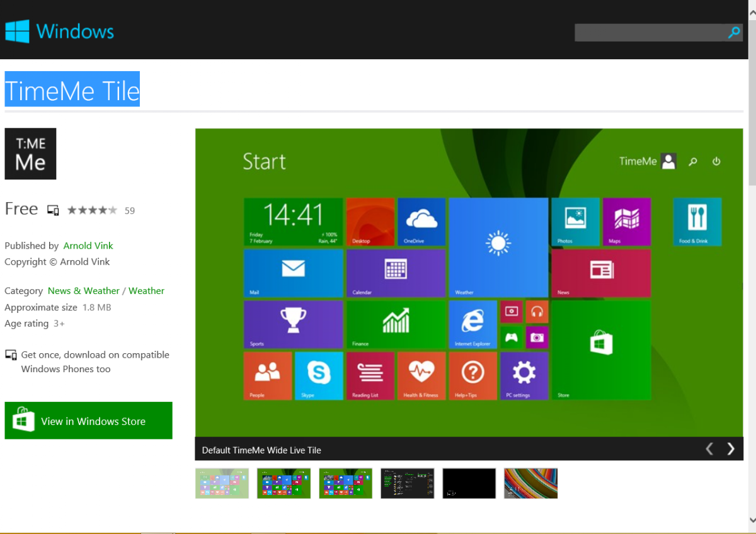Click the PC settings gear tile
This screenshot has height=534, width=756.
pos(524,376)
